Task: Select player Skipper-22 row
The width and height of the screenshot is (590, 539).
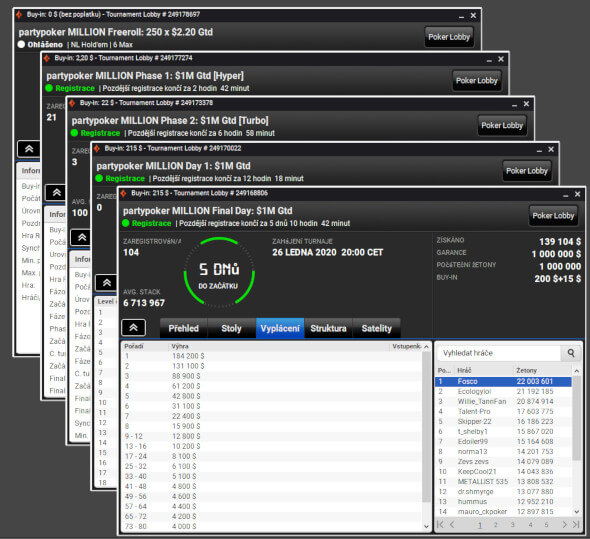Action: [x=503, y=422]
